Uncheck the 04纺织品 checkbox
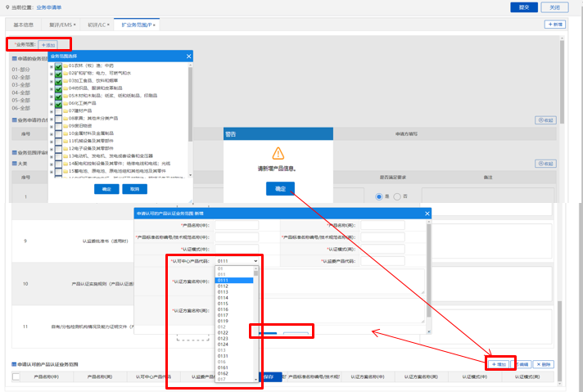The image size is (583, 392). [58, 89]
